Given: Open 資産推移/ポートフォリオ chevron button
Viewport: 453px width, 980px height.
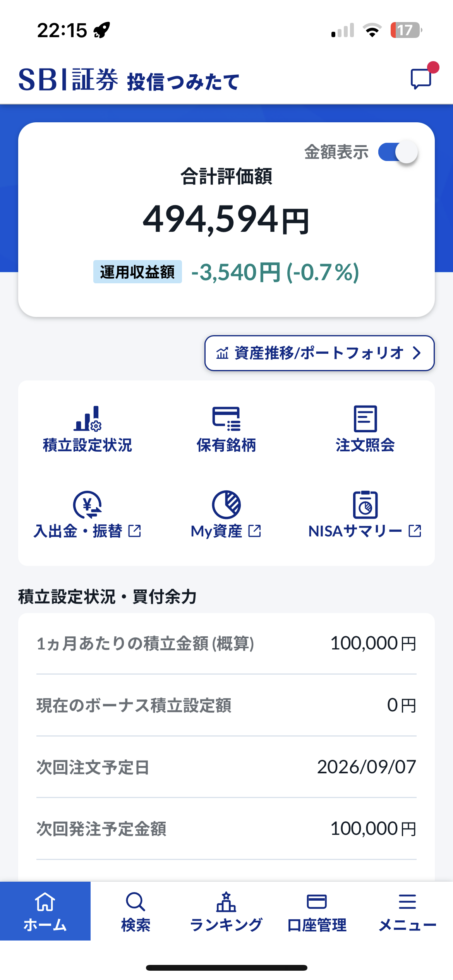Looking at the screenshot, I should click(x=319, y=353).
